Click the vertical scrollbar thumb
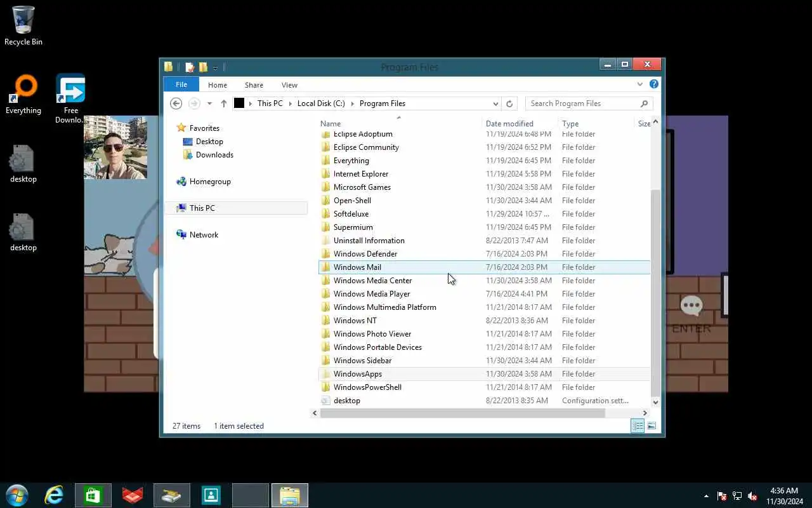The width and height of the screenshot is (812, 508). [x=655, y=293]
